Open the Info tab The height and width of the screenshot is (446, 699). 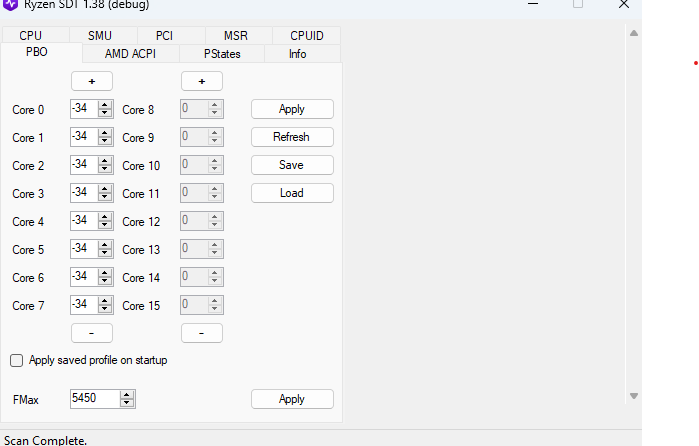click(302, 54)
